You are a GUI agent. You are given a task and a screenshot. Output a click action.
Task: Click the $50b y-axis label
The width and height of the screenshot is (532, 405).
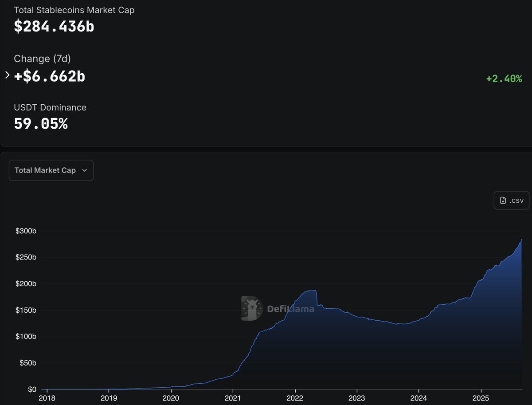pyautogui.click(x=29, y=363)
